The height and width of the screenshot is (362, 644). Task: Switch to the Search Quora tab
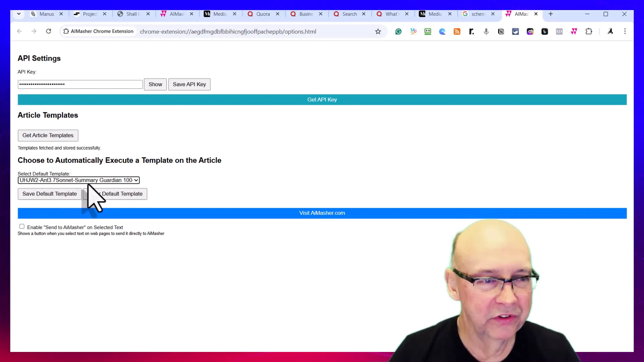(x=349, y=14)
